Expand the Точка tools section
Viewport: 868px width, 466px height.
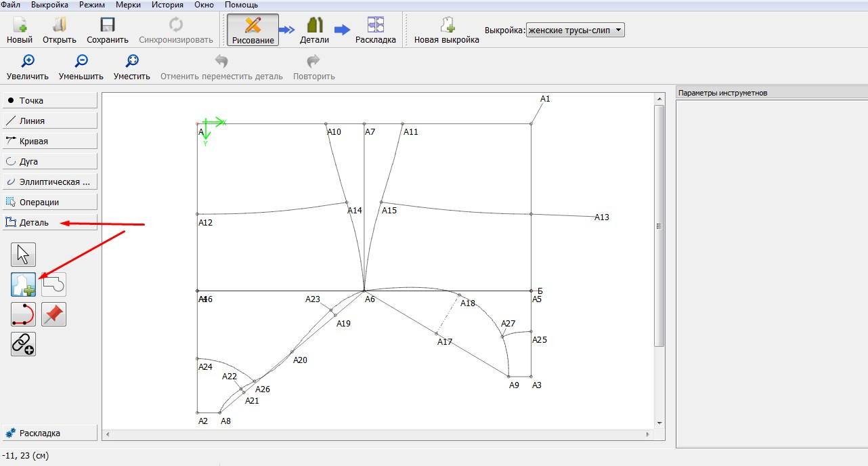click(50, 100)
